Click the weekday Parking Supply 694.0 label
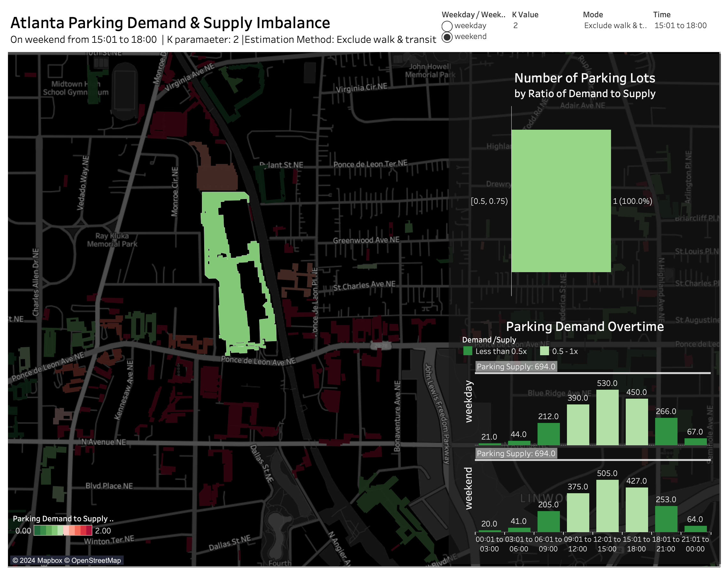This screenshot has height=575, width=728. [515, 367]
